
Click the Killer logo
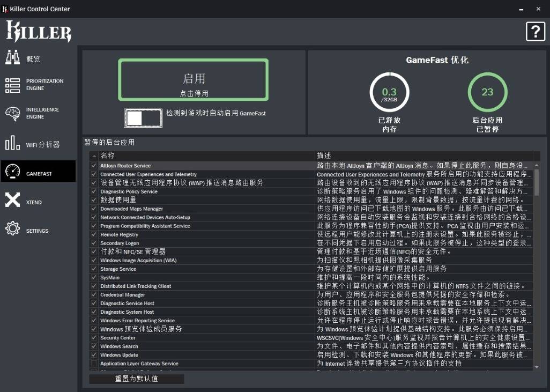39,32
